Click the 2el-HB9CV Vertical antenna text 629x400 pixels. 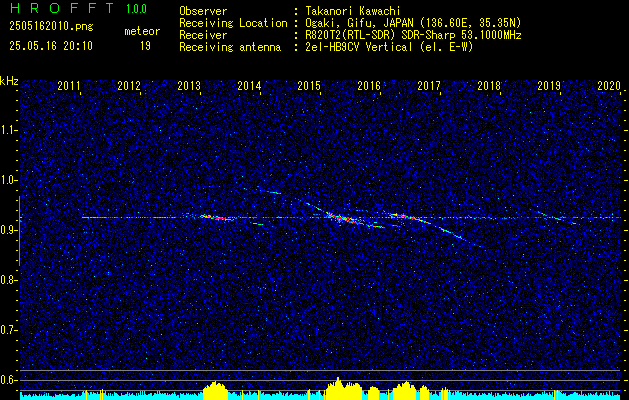(x=389, y=47)
